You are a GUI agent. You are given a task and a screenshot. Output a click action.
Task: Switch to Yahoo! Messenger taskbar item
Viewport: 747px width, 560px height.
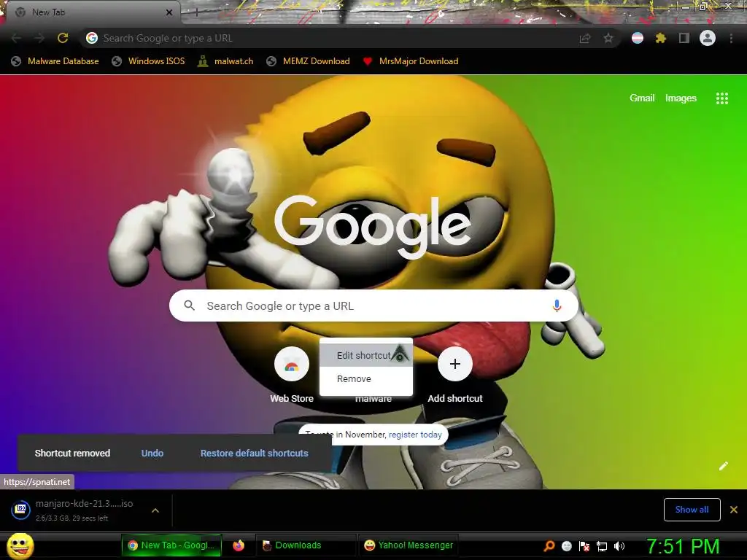point(409,545)
